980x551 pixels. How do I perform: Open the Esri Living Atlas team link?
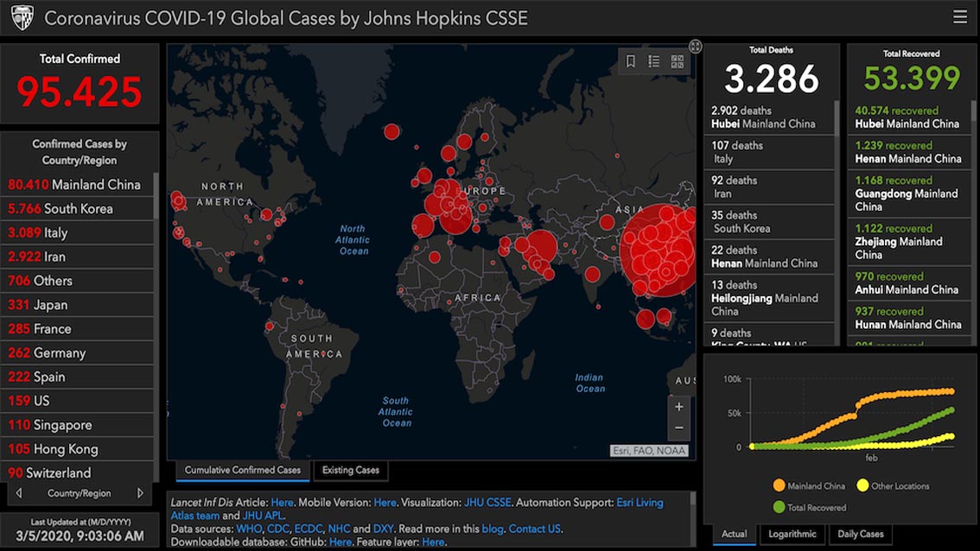(x=640, y=503)
